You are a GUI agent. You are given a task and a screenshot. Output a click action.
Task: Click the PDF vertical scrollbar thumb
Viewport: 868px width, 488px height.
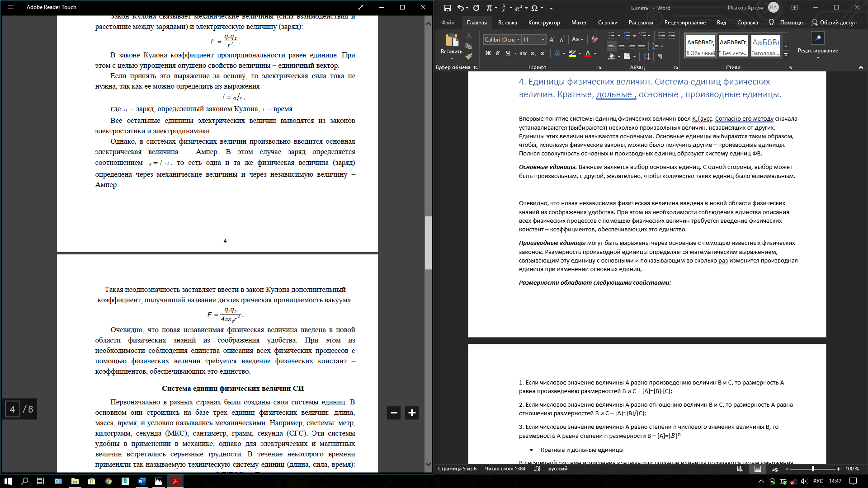(x=428, y=243)
